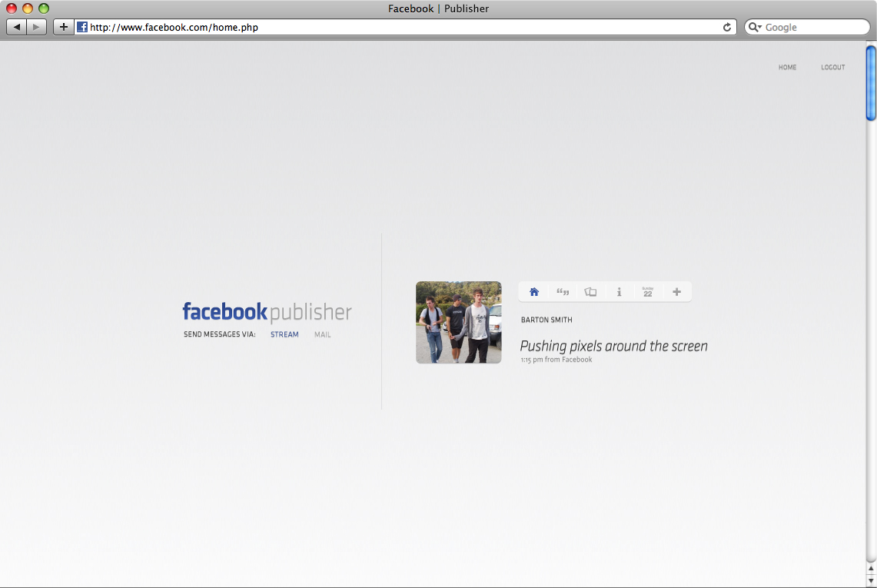877x588 pixels.
Task: Select STREAM as message method
Action: point(284,335)
